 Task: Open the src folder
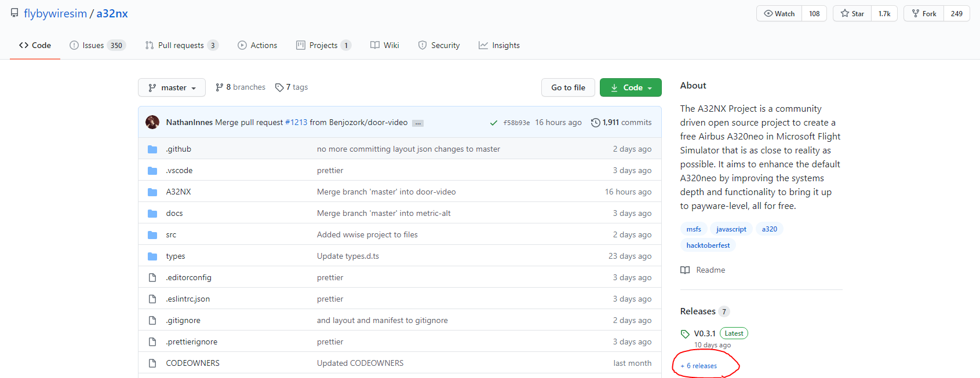[x=171, y=234]
